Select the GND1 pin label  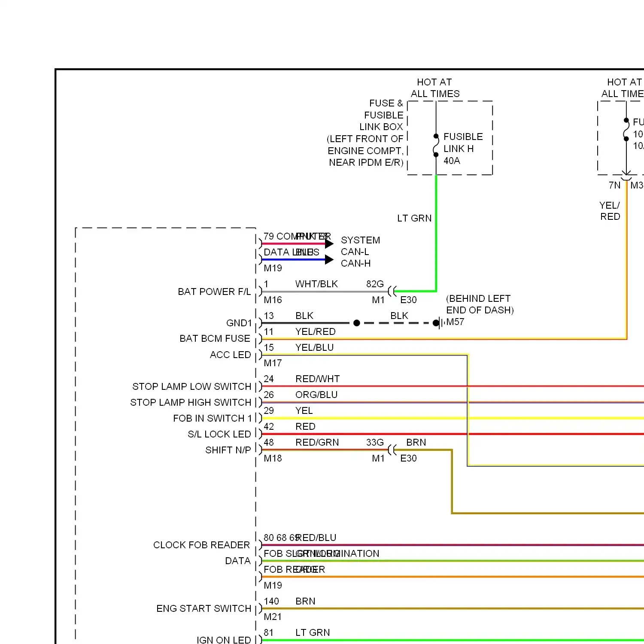point(239,323)
